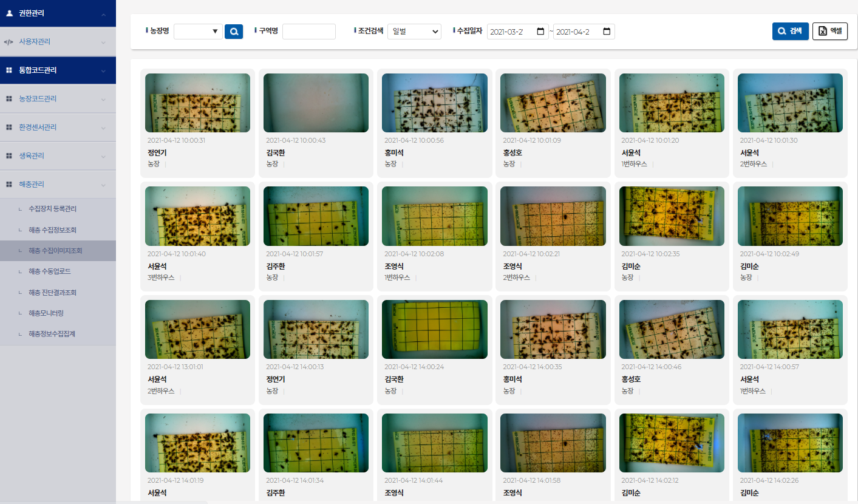Click the grid icon next to 통합코드관리
This screenshot has height=504, width=858.
click(x=9, y=70)
